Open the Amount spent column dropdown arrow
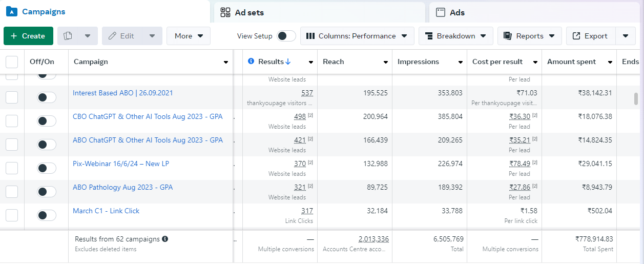Image resolution: width=644 pixels, height=264 pixels. coord(610,62)
